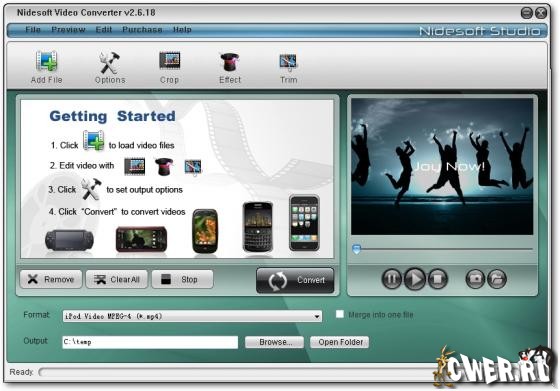Choose the Trim toolbar icon
Image resolution: width=560 pixels, height=391 pixels.
(288, 62)
